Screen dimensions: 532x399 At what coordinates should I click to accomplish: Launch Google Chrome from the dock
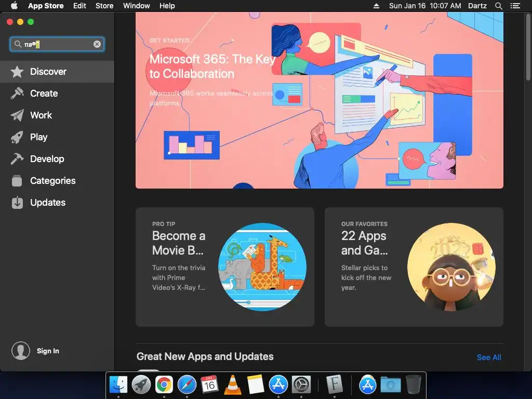point(164,385)
